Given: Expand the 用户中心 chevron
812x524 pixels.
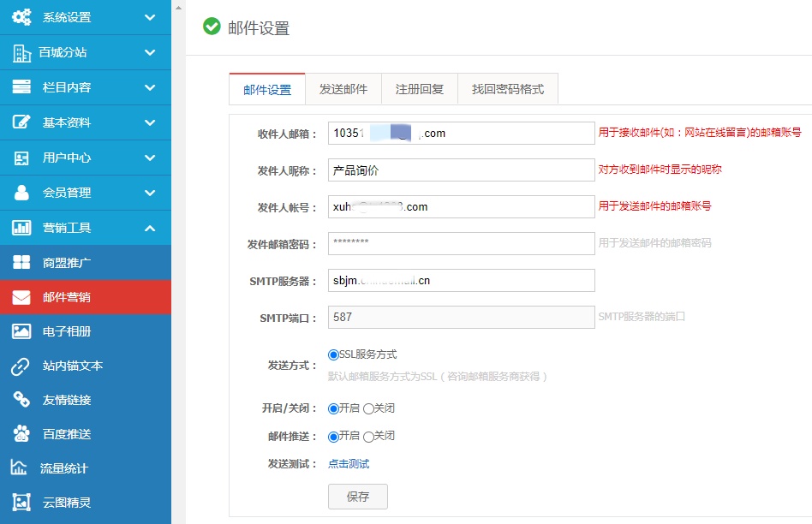Looking at the screenshot, I should point(150,158).
